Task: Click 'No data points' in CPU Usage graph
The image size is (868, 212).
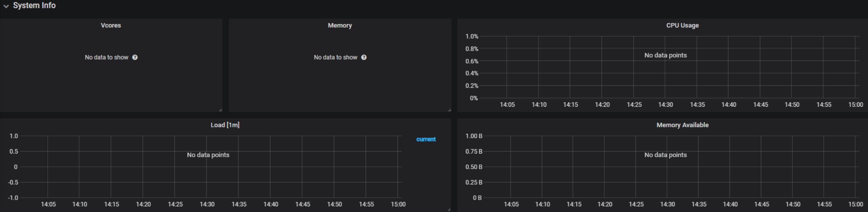Action: pos(666,55)
